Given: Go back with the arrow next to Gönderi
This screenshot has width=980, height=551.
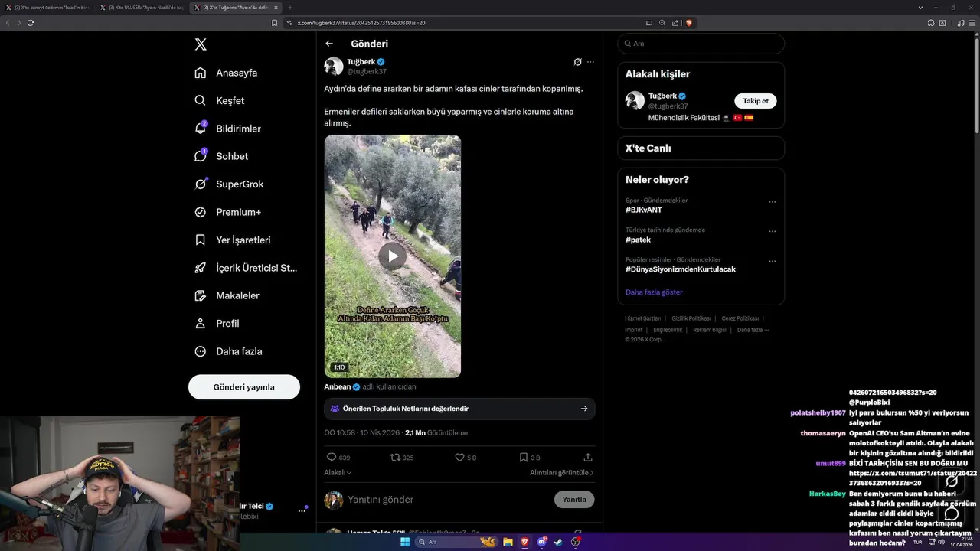Looking at the screenshot, I should coord(329,44).
